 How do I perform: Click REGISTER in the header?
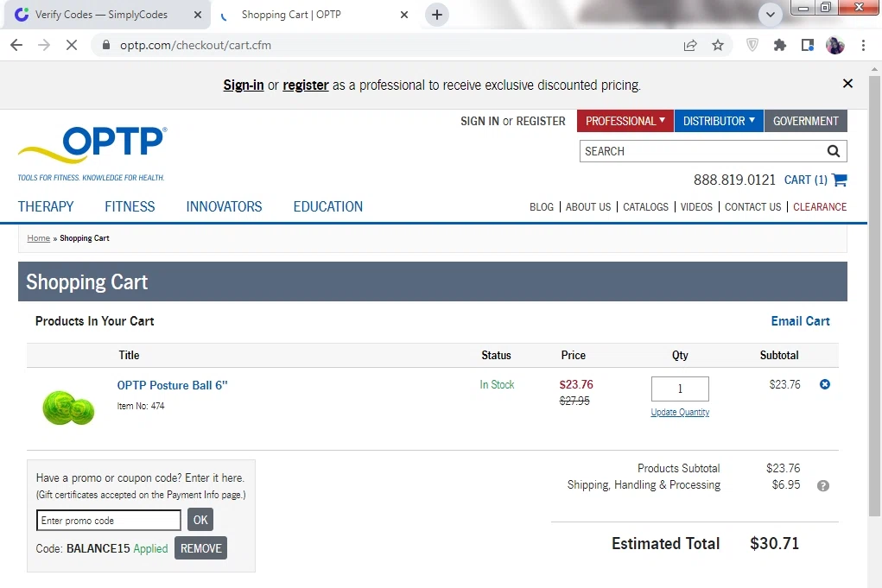pos(541,121)
